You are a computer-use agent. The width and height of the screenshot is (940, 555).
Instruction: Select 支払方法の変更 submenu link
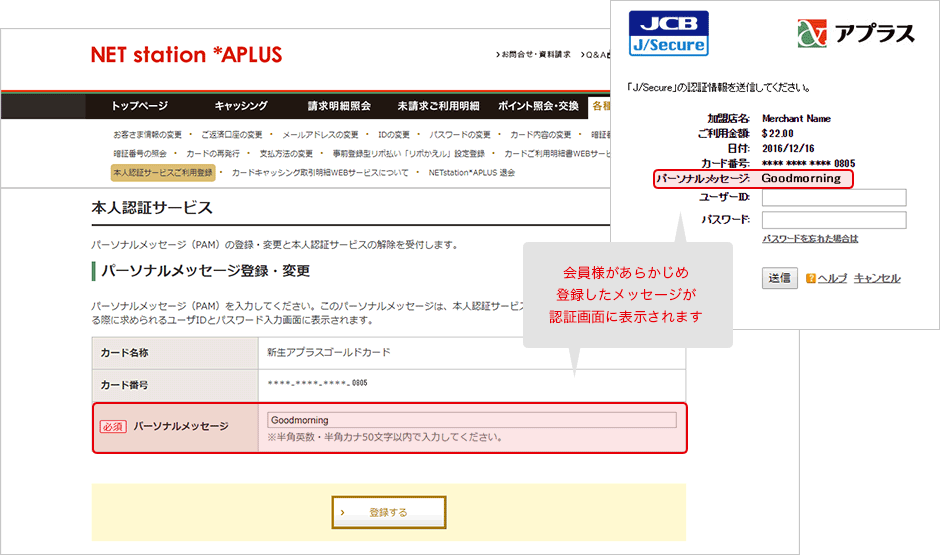[x=286, y=153]
